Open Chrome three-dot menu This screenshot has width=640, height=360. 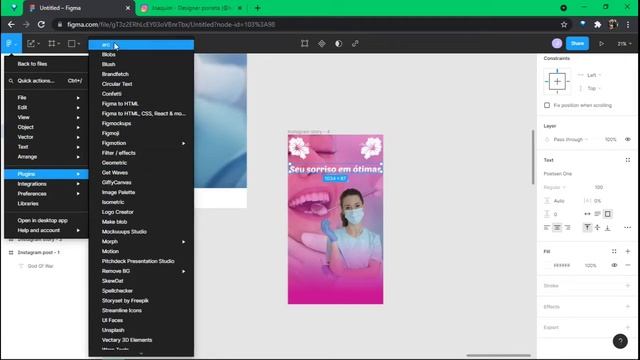(x=628, y=24)
